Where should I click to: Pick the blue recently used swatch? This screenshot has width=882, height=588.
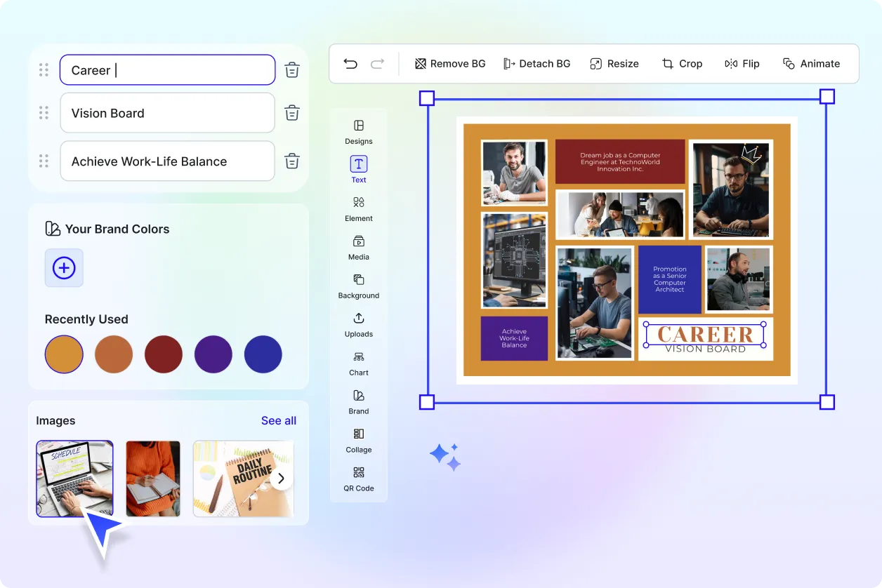click(x=263, y=354)
